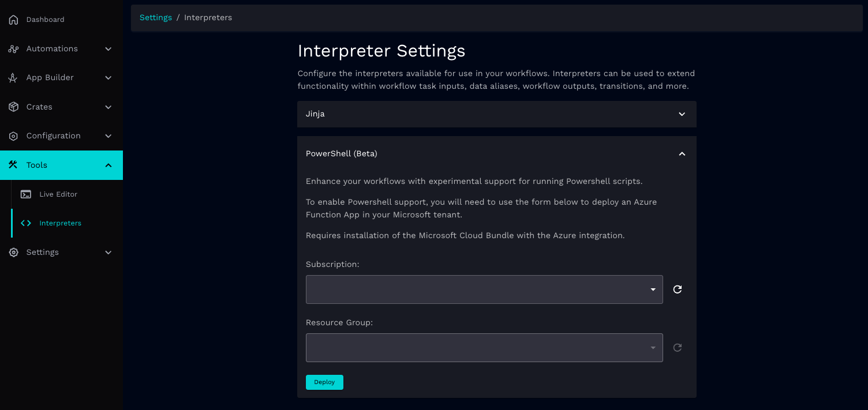Click the Dashboard home icon
This screenshot has height=410, width=868.
pos(13,20)
